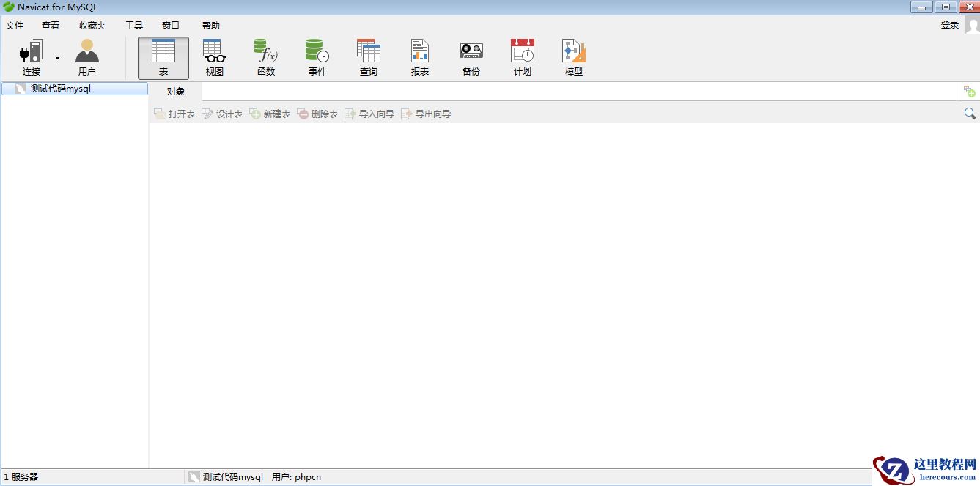
Task: Select the 事件 (Events) icon
Action: pyautogui.click(x=317, y=55)
